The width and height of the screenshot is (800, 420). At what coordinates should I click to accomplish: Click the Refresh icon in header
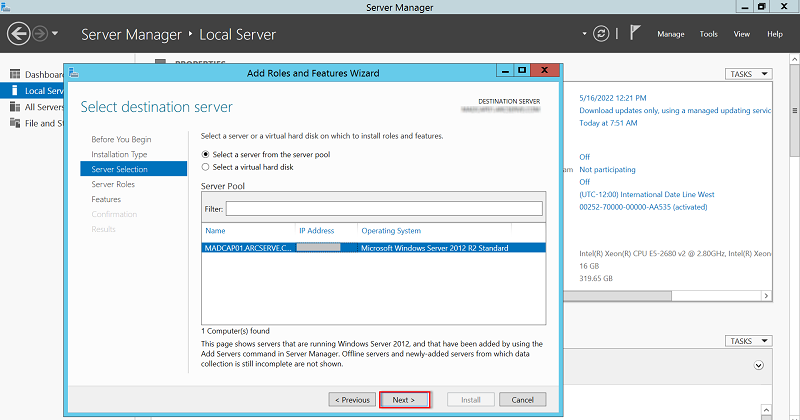click(x=601, y=34)
